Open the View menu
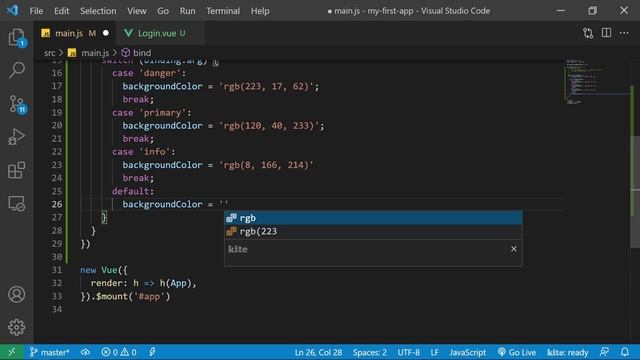Screen dimensions: 640x360 137,11
